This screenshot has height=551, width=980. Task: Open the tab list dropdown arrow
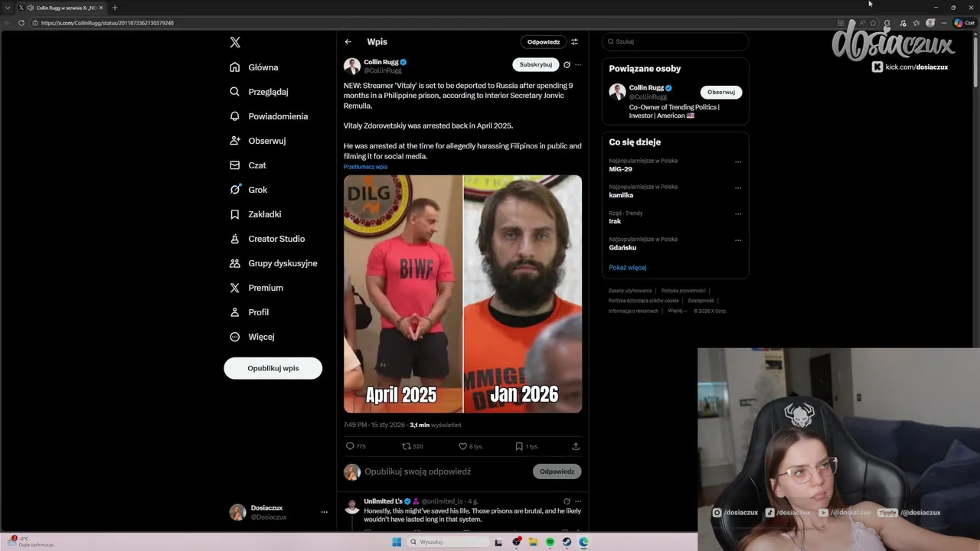[x=8, y=8]
